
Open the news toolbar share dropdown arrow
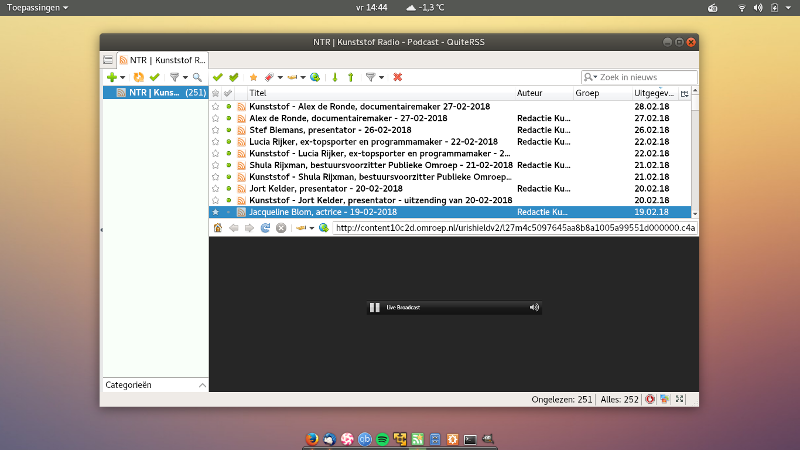303,78
